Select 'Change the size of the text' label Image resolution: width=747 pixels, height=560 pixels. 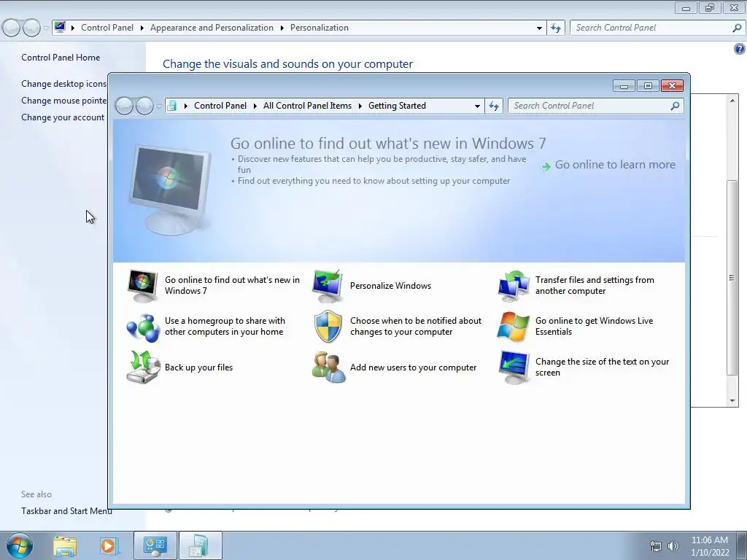point(602,367)
